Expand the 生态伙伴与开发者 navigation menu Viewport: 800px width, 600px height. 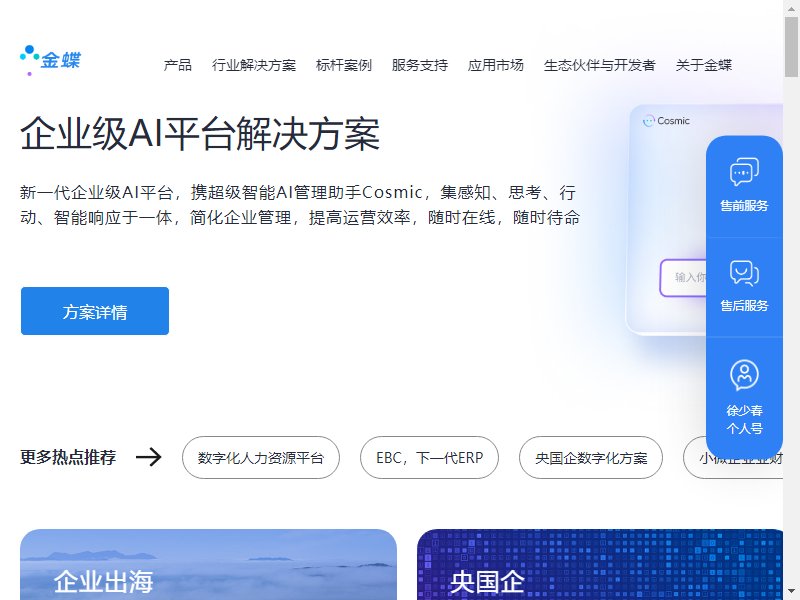599,65
